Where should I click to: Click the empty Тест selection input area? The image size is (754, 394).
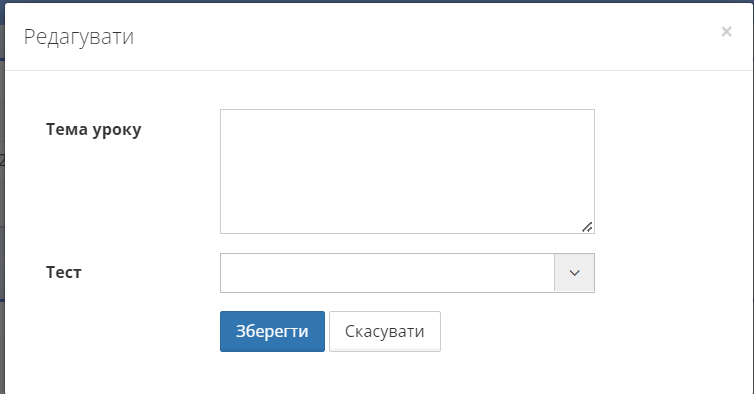coord(387,273)
